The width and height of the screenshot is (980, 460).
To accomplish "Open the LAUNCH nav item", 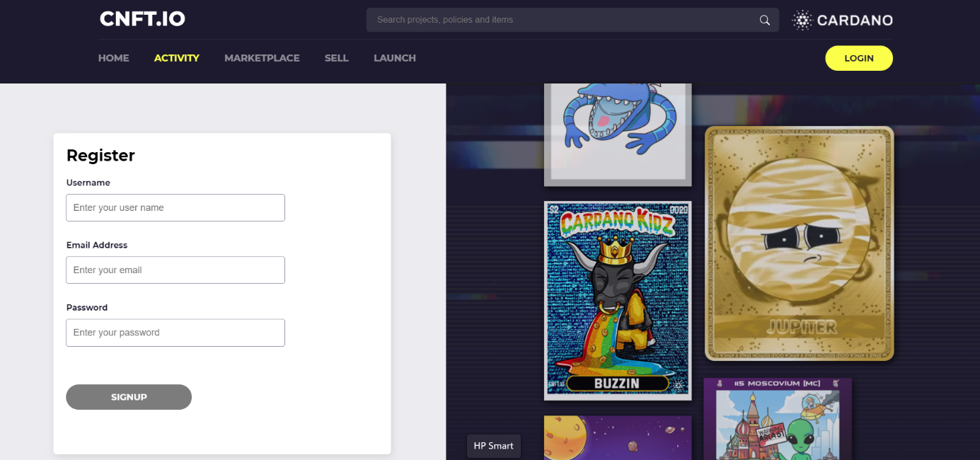I will coord(395,58).
